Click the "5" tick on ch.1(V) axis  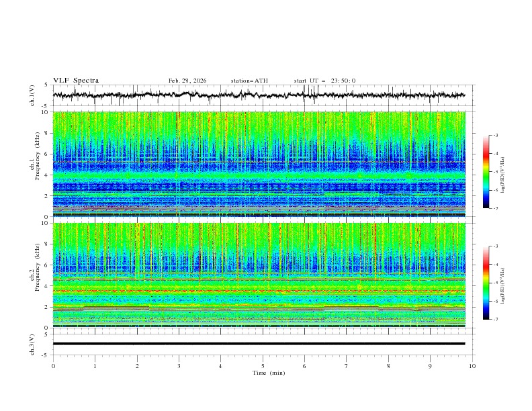(x=47, y=85)
